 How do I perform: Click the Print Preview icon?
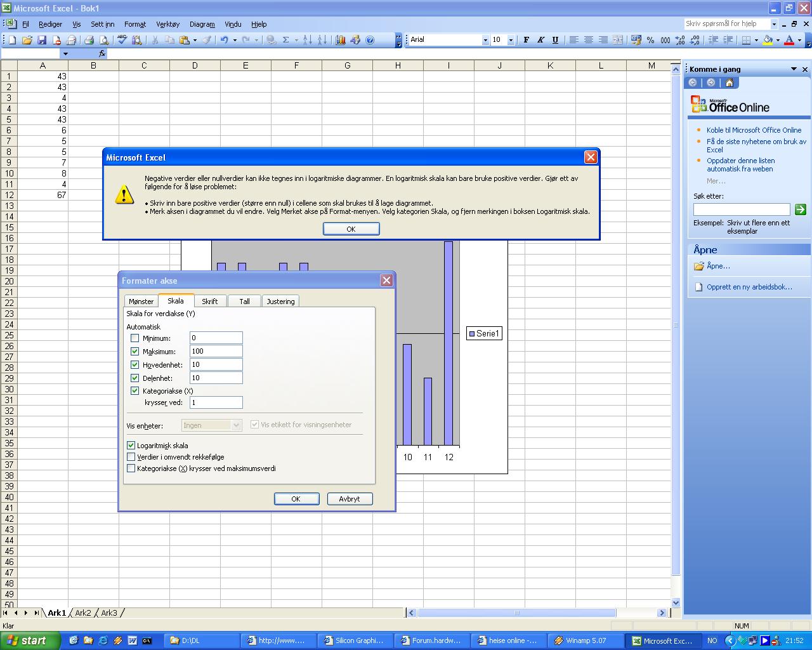click(x=104, y=40)
